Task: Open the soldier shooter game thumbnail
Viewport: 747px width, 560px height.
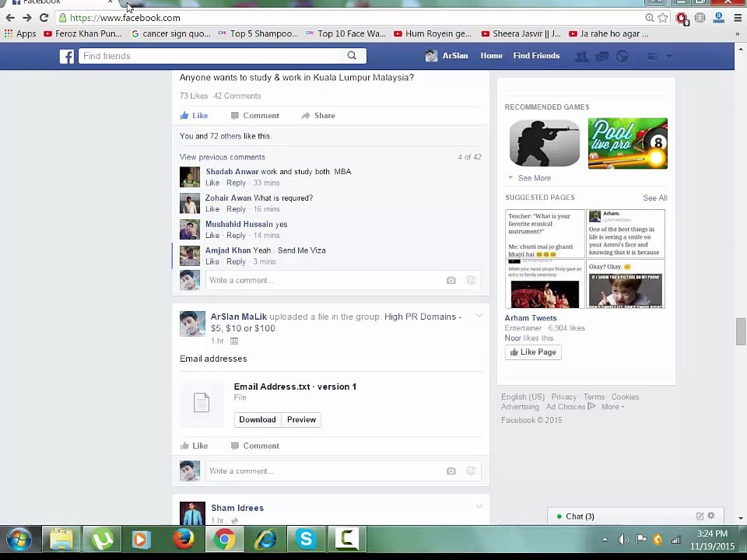Action: point(545,143)
